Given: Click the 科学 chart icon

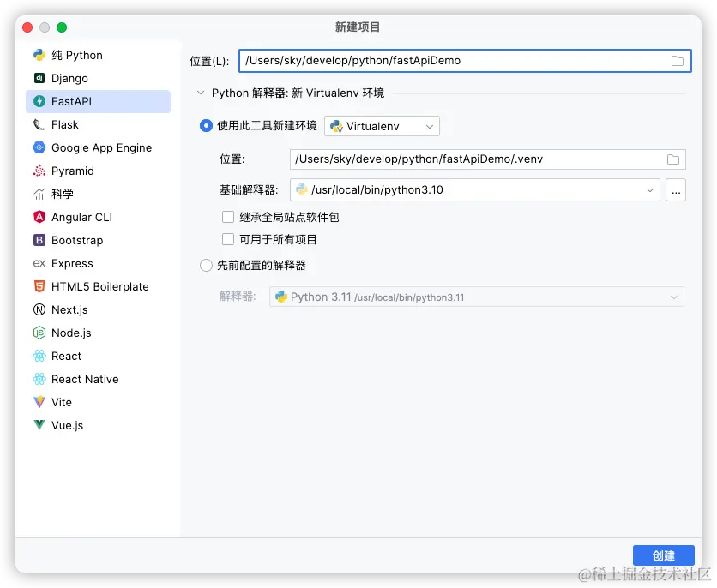Looking at the screenshot, I should (x=39, y=195).
